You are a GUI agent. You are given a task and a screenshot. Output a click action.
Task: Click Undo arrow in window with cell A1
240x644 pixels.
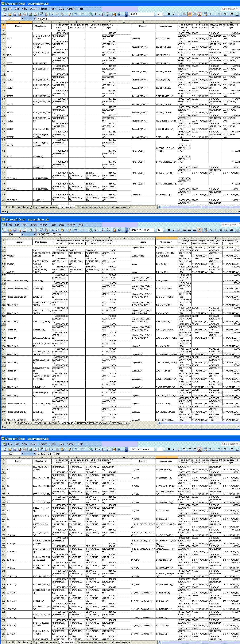[x=75, y=14]
